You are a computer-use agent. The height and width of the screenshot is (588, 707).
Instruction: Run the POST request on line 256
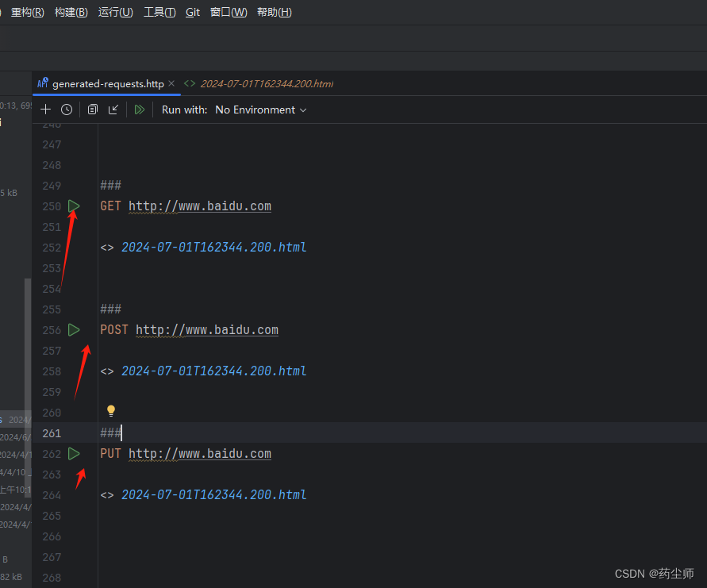pyautogui.click(x=74, y=329)
